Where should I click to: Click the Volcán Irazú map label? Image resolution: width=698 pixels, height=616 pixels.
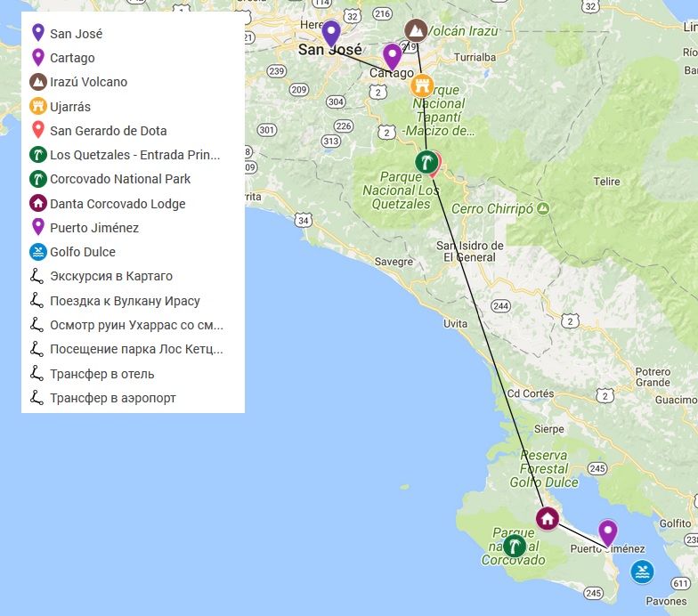click(x=463, y=30)
